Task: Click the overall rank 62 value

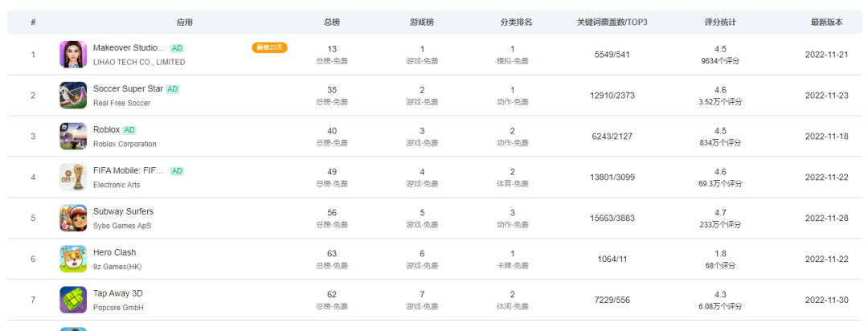Action: (x=332, y=295)
